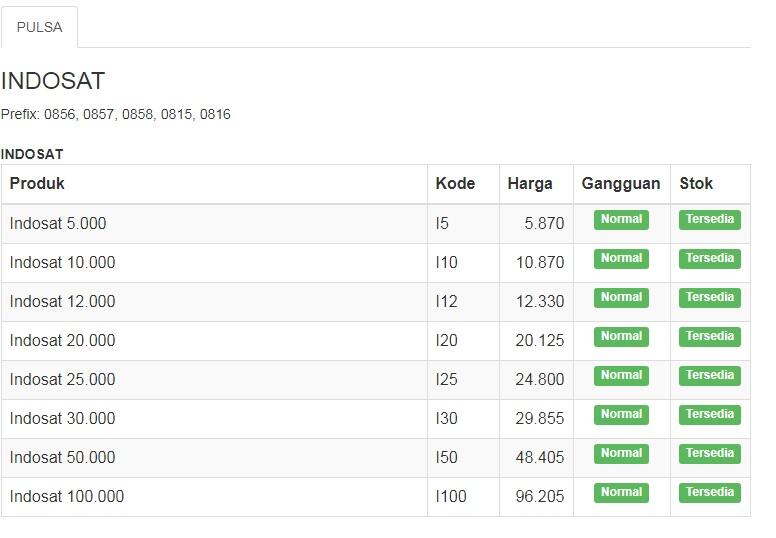Screen dimensions: 776x538
Task: Click the I25 code cell
Action: click(x=463, y=380)
